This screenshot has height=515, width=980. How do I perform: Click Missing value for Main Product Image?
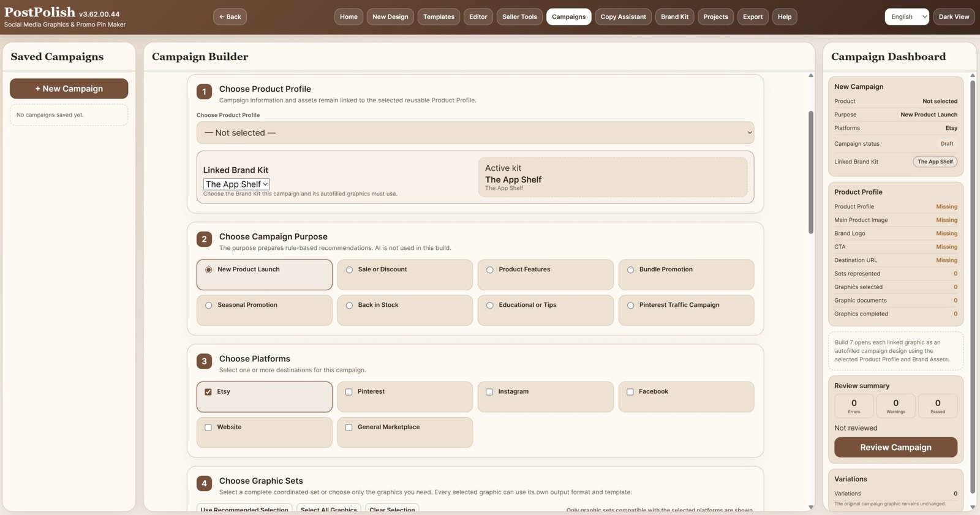pyautogui.click(x=946, y=220)
